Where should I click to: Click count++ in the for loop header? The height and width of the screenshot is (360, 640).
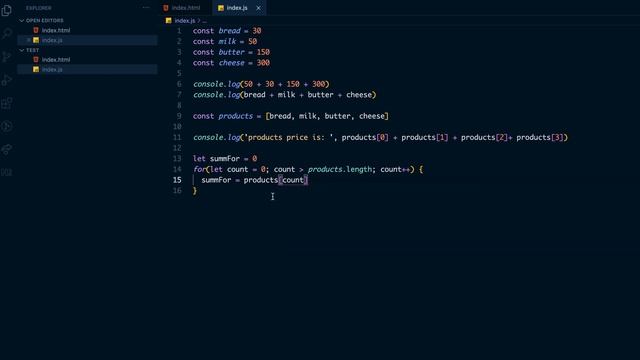point(395,169)
